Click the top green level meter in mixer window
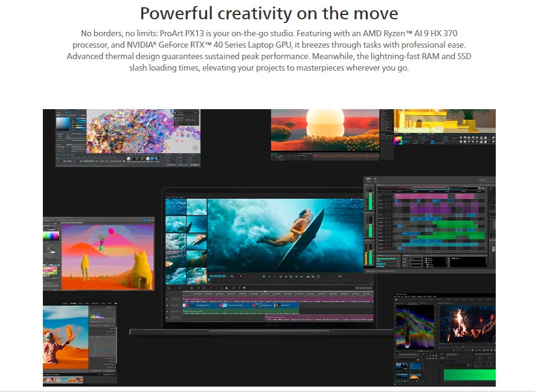The image size is (535, 392). click(370, 200)
